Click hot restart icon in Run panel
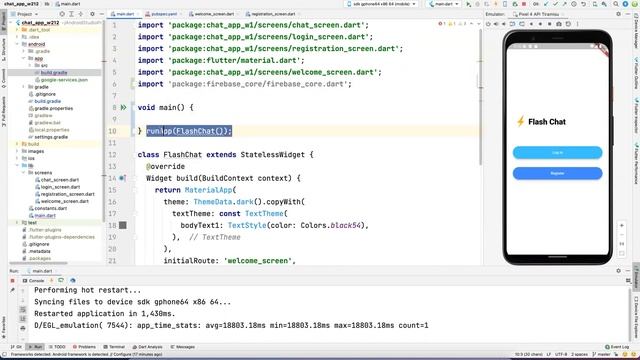This screenshot has width=640, height=360. click(x=61, y=280)
